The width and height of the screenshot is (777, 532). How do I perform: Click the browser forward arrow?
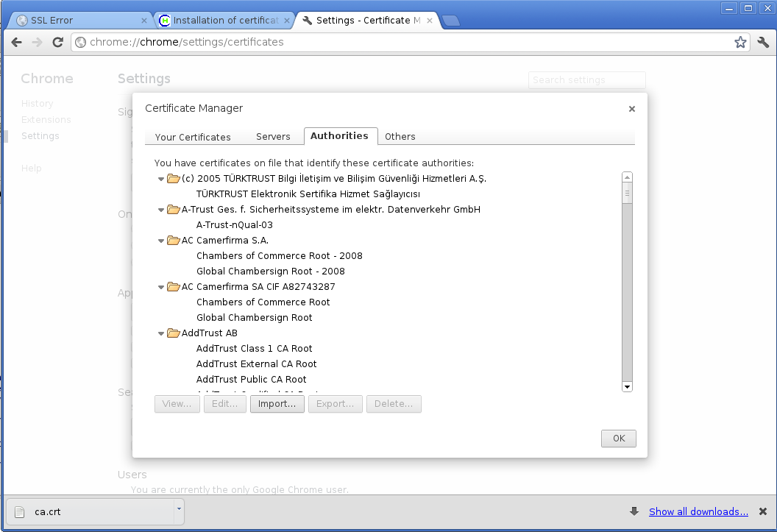coord(38,42)
